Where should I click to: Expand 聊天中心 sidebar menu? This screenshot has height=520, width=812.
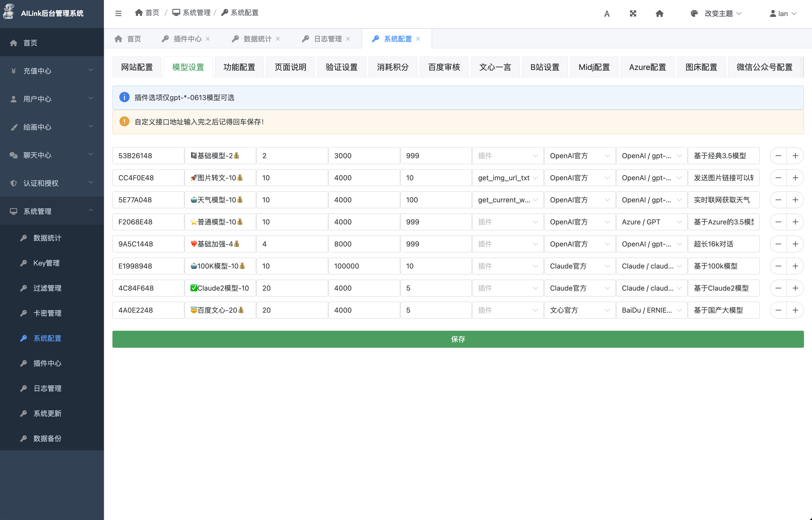pos(52,155)
